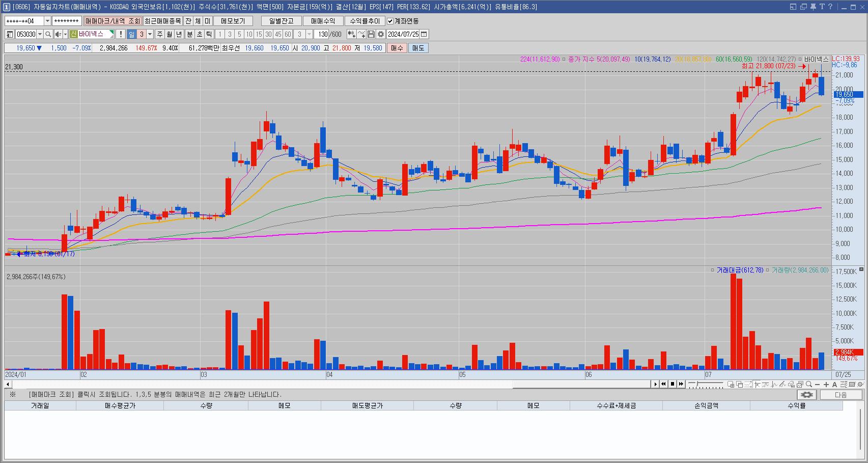Expand the stock code 053030 dropdown
This screenshot has height=463, width=868.
[40, 34]
